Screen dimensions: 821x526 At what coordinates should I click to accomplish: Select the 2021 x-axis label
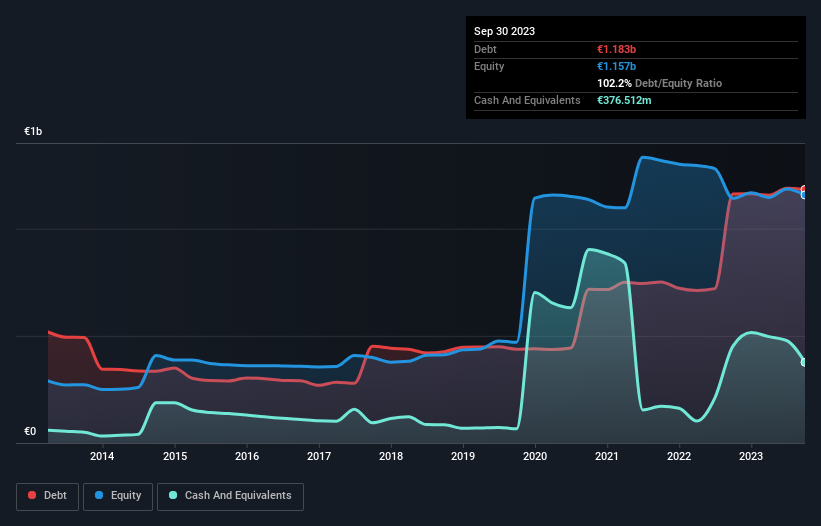coord(607,456)
